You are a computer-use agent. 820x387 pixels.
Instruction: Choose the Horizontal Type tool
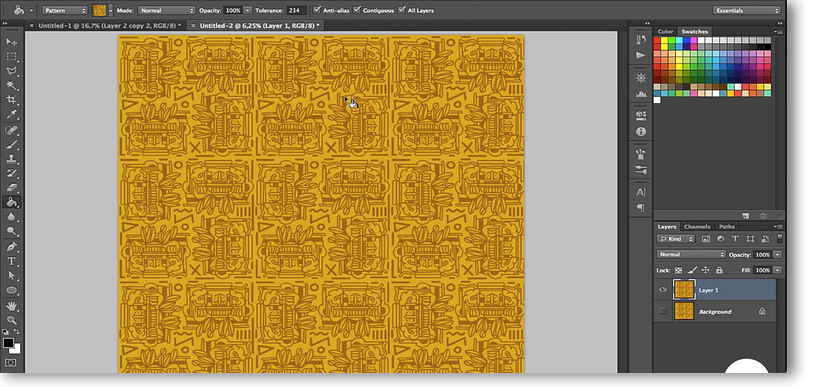(11, 261)
